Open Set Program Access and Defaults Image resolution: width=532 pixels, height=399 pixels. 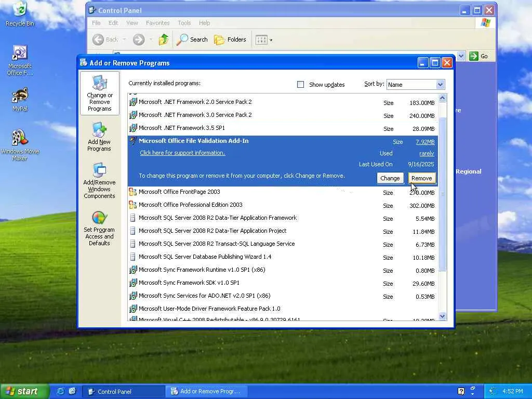click(99, 229)
